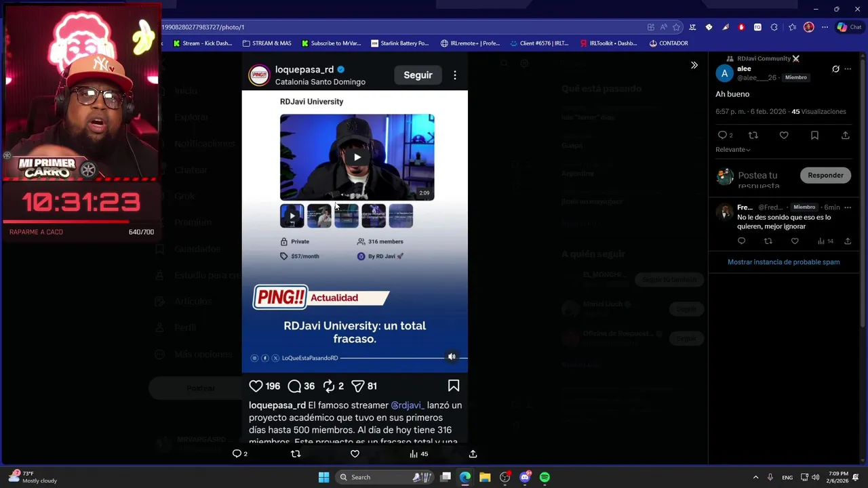Click the Responder button
The width and height of the screenshot is (868, 488).
coord(825,175)
